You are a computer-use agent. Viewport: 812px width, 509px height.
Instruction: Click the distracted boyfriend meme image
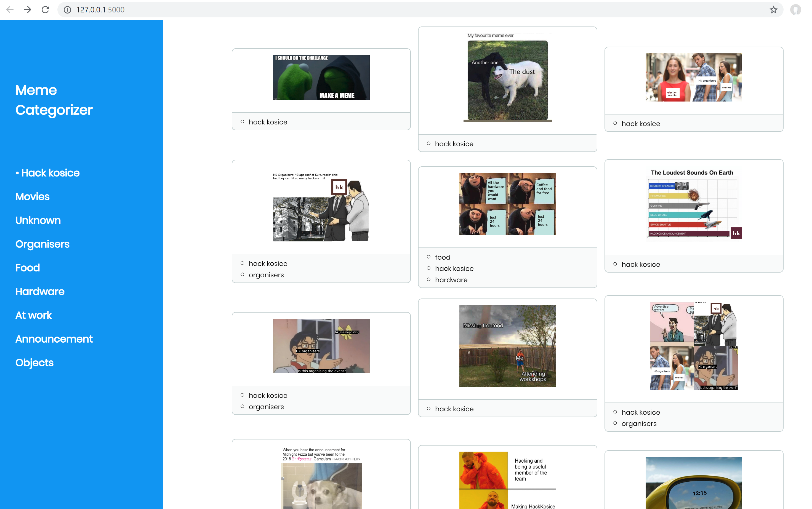pos(694,78)
